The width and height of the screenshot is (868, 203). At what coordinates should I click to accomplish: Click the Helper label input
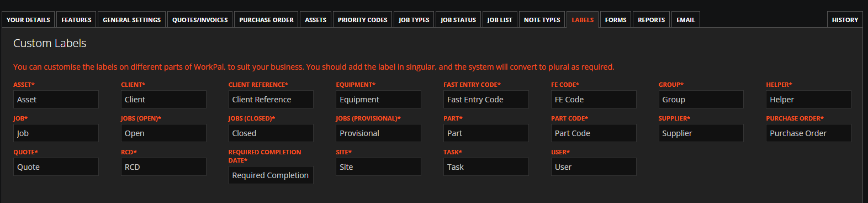click(808, 100)
